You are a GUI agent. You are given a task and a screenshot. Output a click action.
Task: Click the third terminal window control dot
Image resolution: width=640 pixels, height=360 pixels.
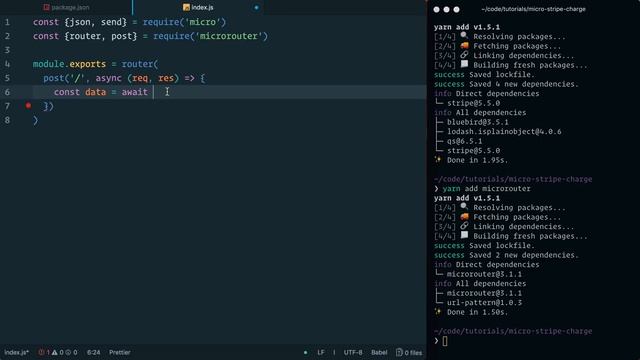pos(456,9)
